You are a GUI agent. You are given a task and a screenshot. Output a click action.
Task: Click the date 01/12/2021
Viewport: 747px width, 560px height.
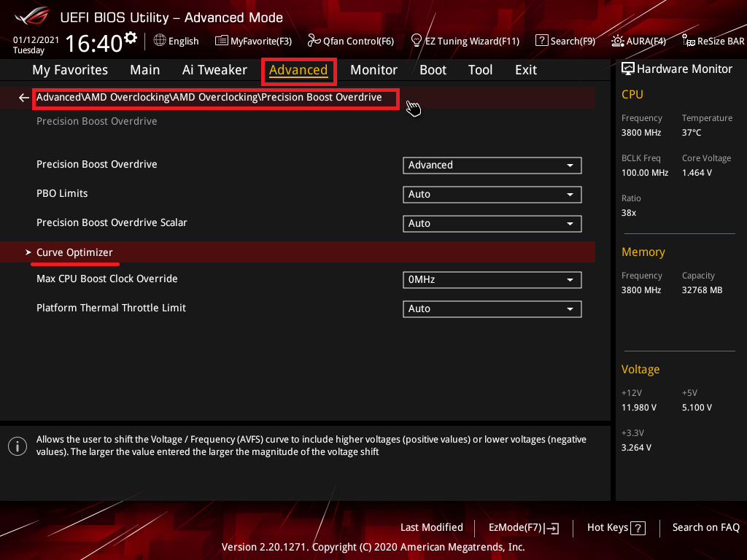click(x=36, y=40)
